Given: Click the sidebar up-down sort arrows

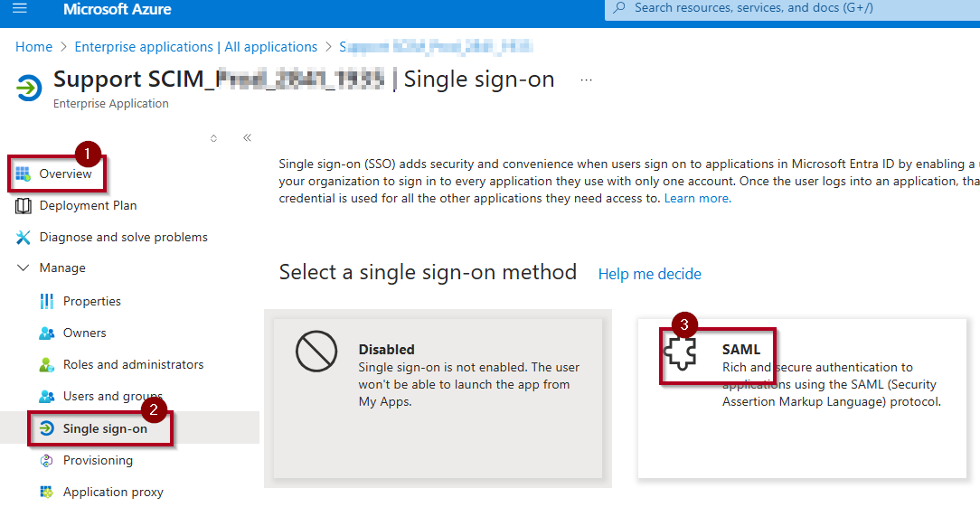Looking at the screenshot, I should 213,138.
